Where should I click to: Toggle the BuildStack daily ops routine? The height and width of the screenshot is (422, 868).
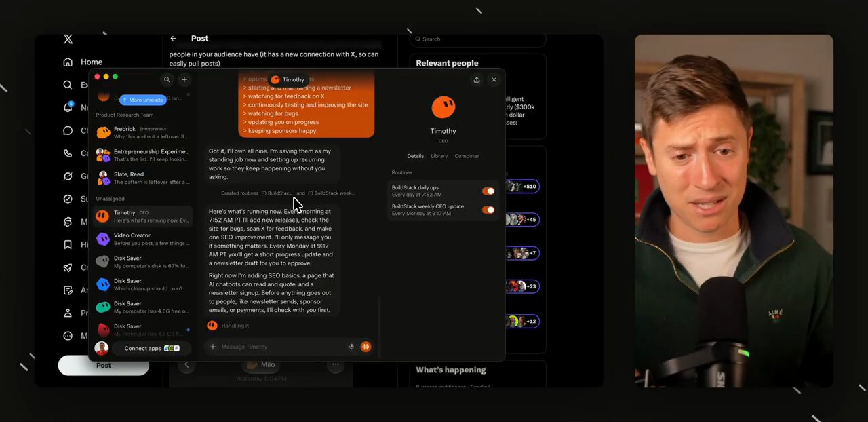(488, 191)
